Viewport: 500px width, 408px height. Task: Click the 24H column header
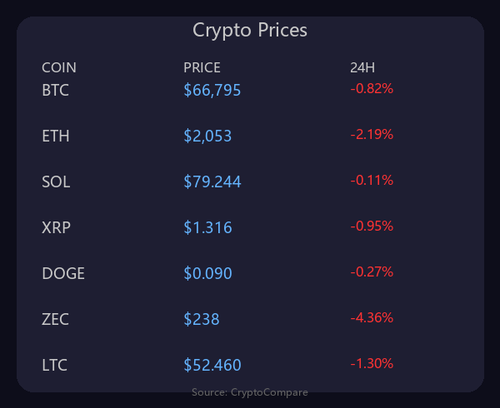click(362, 68)
